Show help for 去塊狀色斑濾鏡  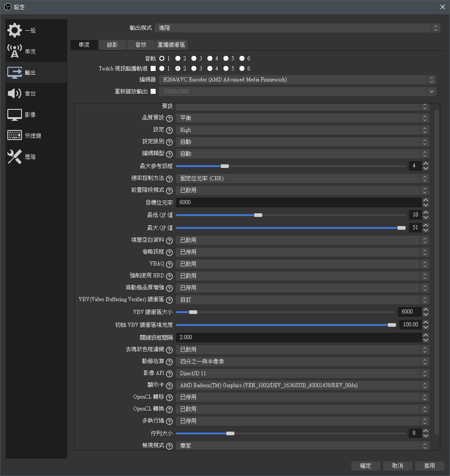click(x=169, y=350)
